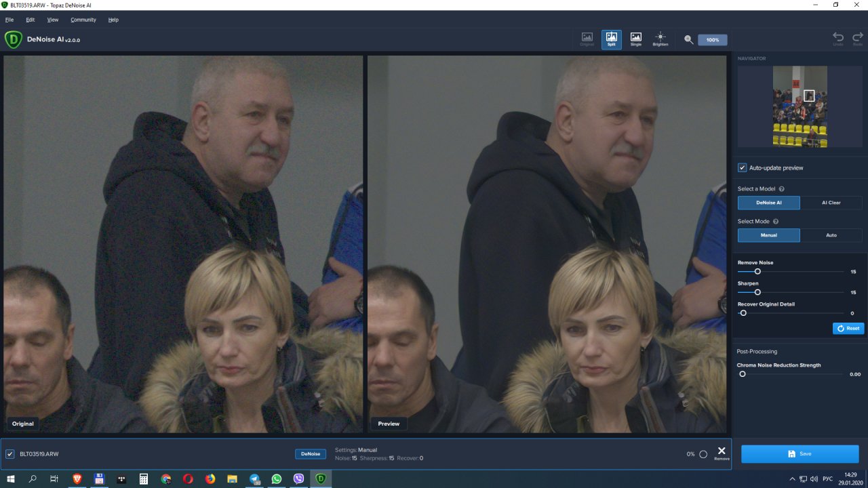Click the volume icon in system tray
This screenshot has width=868, height=488.
click(814, 479)
